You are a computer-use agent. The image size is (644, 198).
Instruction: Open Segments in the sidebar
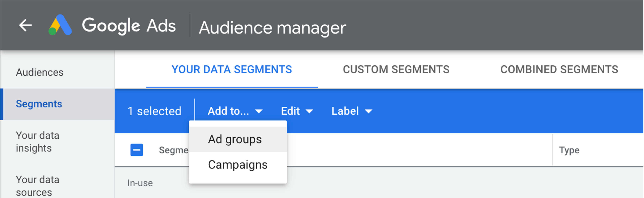click(57, 104)
